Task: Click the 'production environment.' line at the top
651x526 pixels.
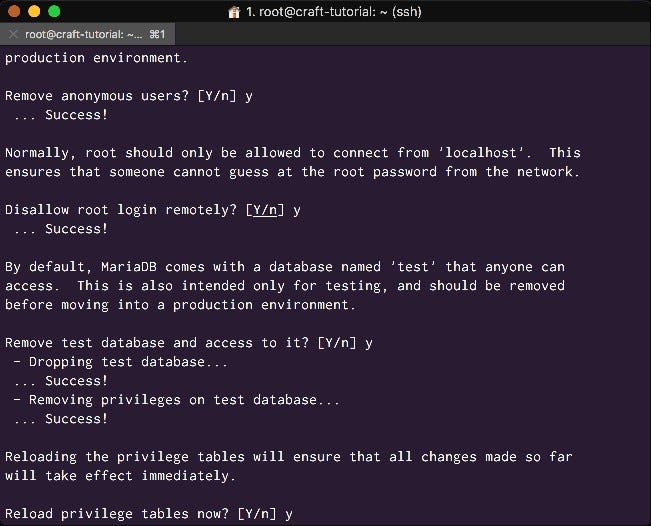Action: pyautogui.click(x=96, y=58)
